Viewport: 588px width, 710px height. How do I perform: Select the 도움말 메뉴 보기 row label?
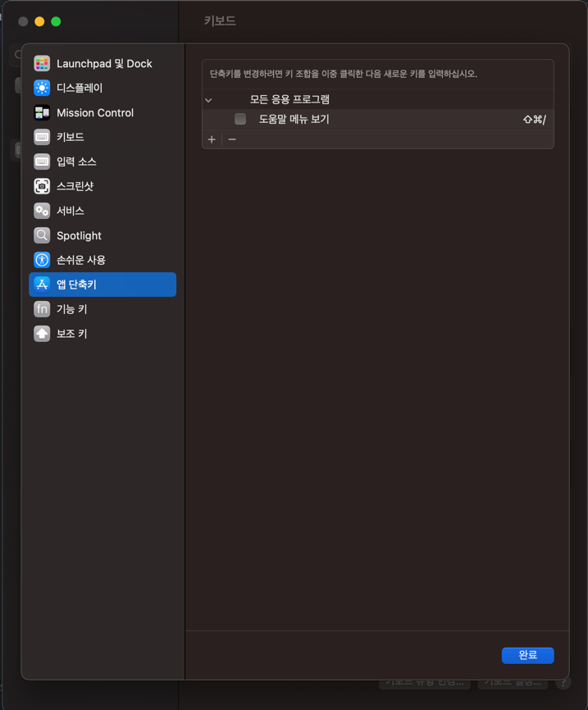294,119
